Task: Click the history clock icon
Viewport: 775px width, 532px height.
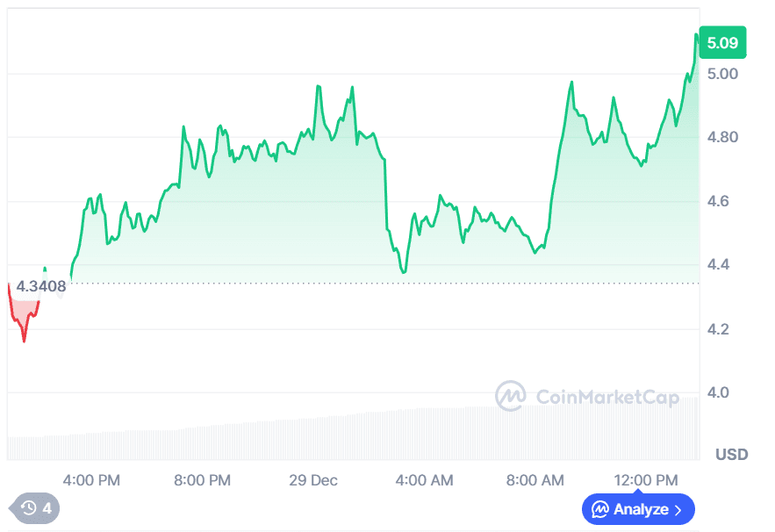Action: (29, 507)
